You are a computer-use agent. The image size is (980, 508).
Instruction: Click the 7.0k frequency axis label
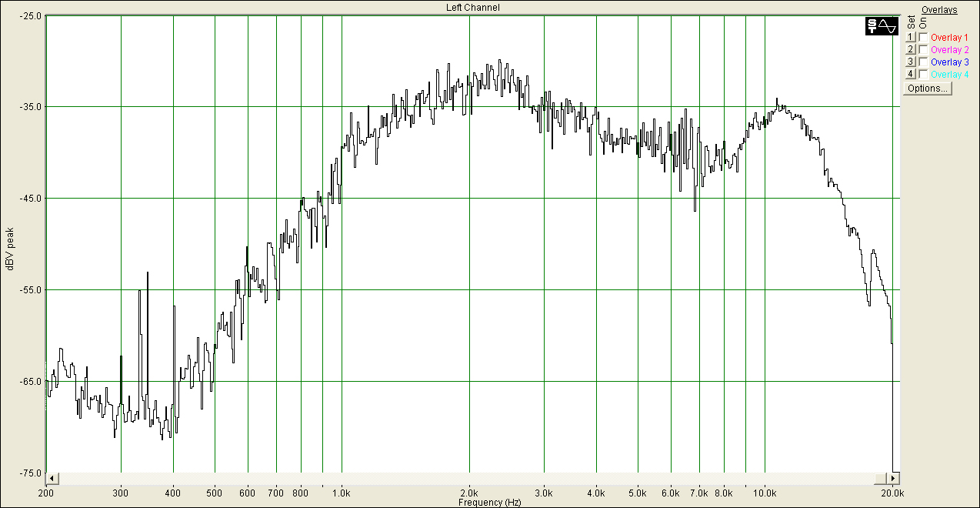pos(699,492)
